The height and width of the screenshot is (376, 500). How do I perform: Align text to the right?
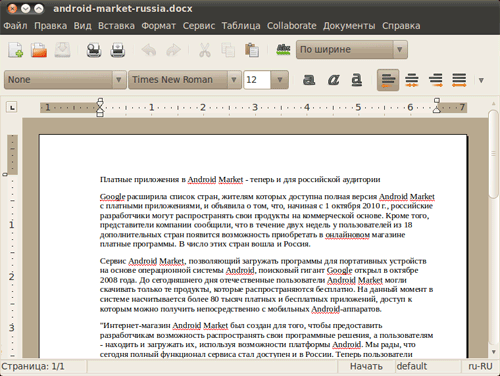(x=436, y=80)
